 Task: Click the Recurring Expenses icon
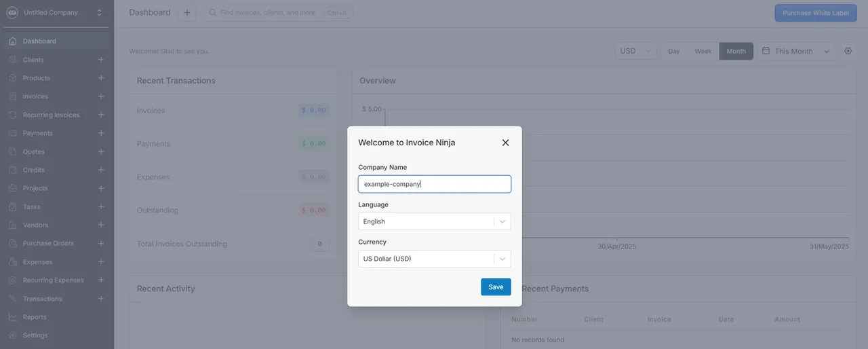point(12,280)
